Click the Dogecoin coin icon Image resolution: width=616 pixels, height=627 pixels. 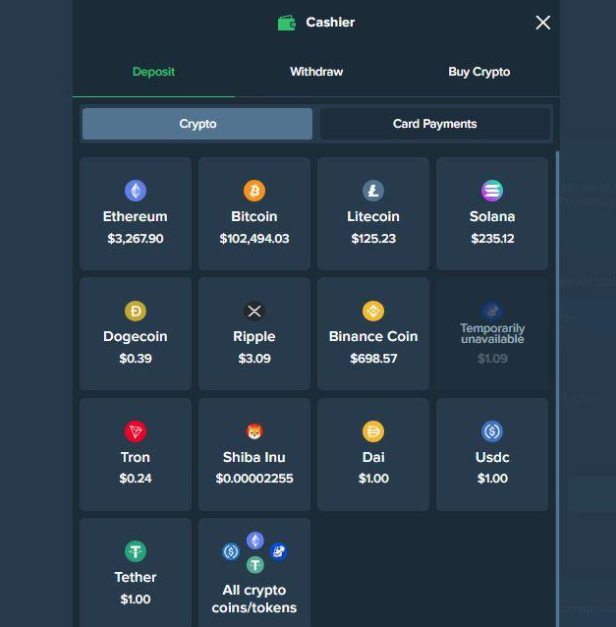[135, 311]
